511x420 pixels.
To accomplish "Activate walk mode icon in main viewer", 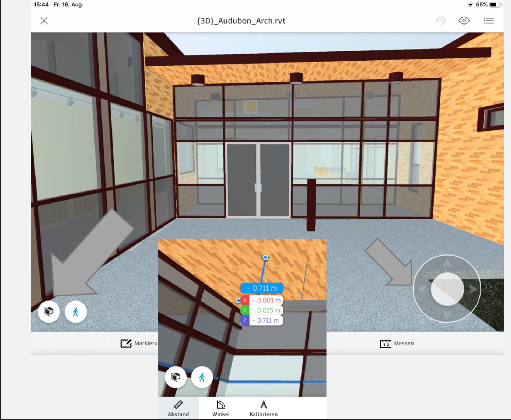I will coord(76,312).
